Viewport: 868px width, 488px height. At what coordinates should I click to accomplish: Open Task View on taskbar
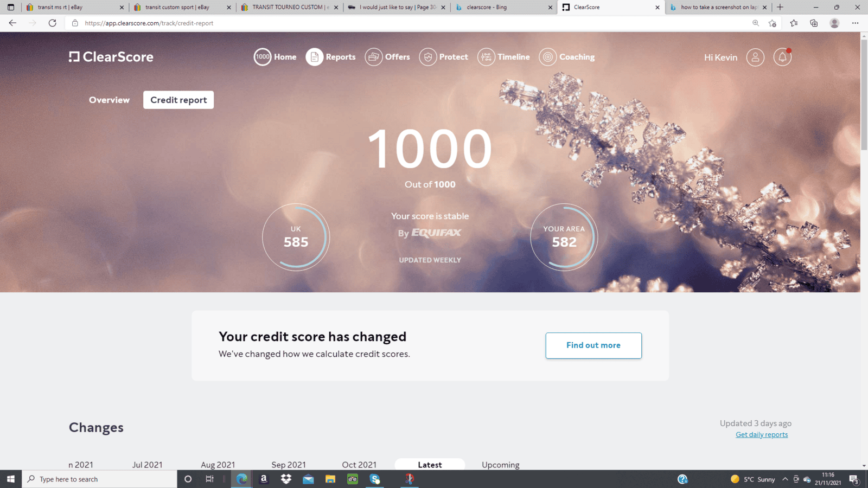(209, 479)
